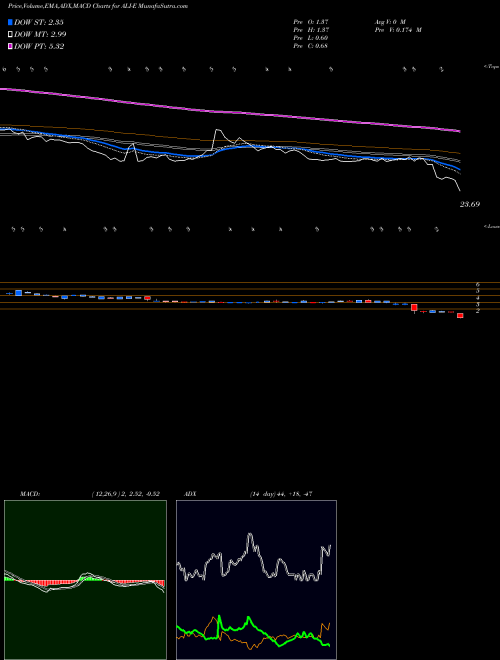Click the chart title mentioning MunafaSutra.com
Screen dimensions: 500x660
click(x=98, y=6)
